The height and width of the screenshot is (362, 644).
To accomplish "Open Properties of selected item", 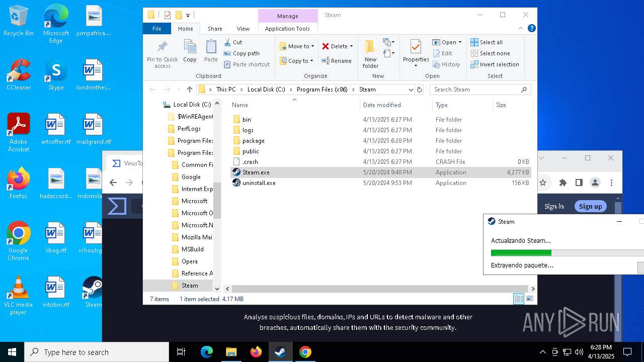I will click(416, 54).
